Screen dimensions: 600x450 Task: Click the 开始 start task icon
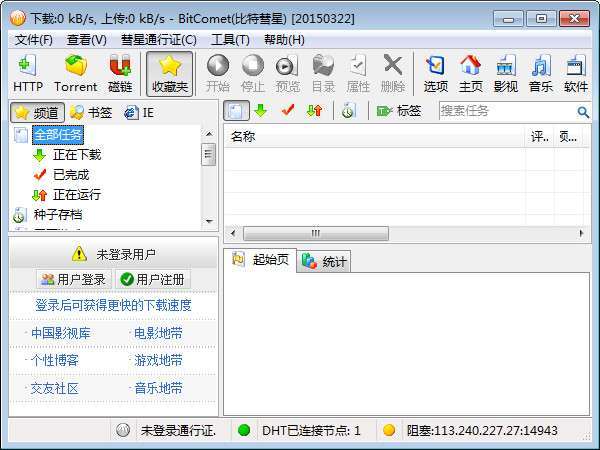(x=218, y=73)
